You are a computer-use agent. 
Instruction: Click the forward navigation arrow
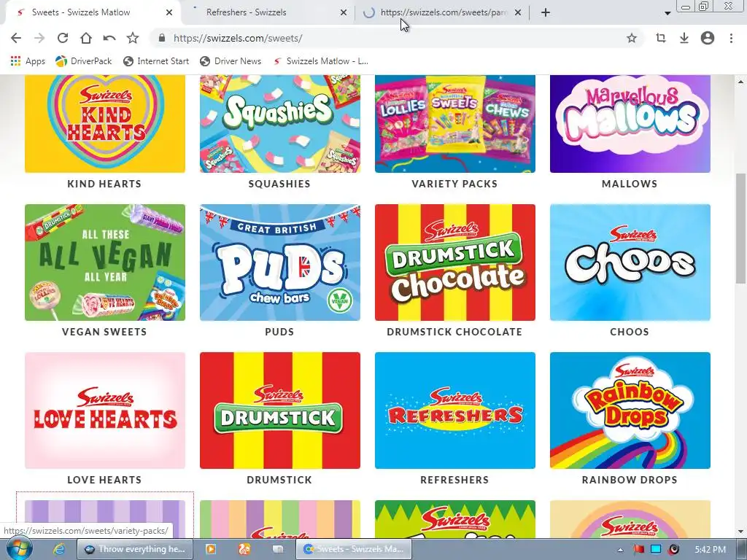pyautogui.click(x=39, y=38)
